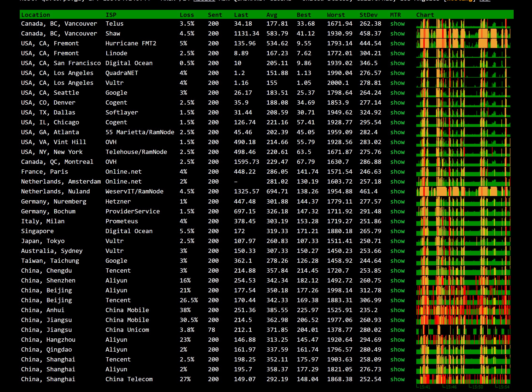
Task: Select the chart for Sydney Vultr
Action: click(463, 251)
